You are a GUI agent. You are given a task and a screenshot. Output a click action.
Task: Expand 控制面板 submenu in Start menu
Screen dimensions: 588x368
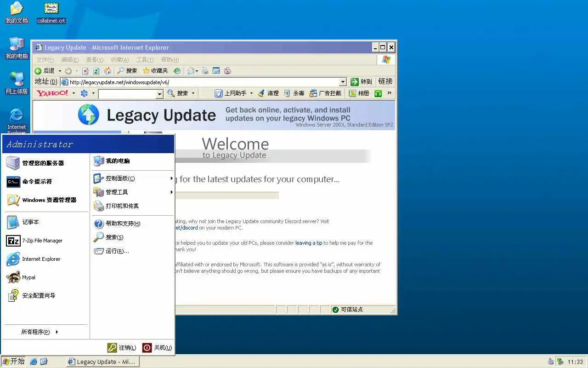(x=133, y=178)
